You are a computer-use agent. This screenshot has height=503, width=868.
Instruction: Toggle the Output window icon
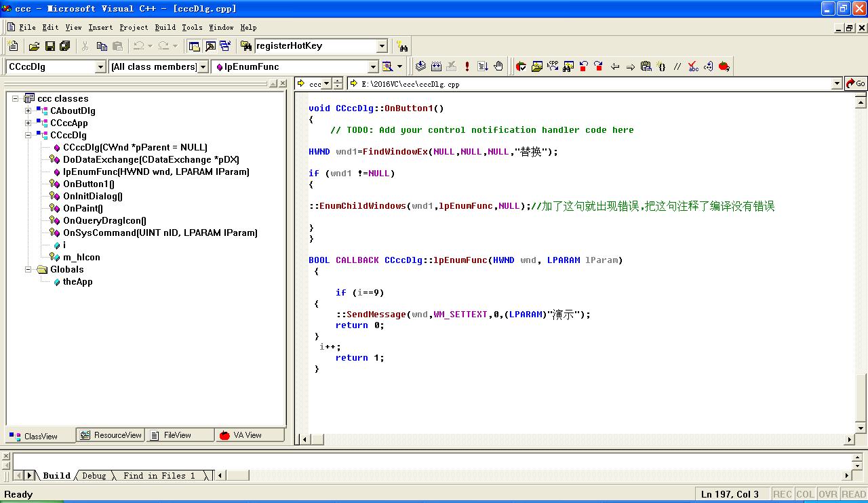tap(210, 46)
